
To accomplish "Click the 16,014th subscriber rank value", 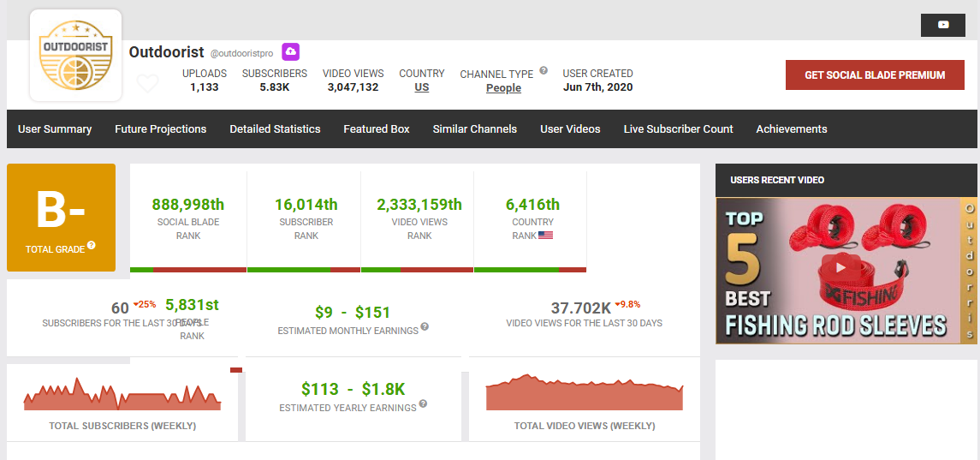I will [306, 205].
